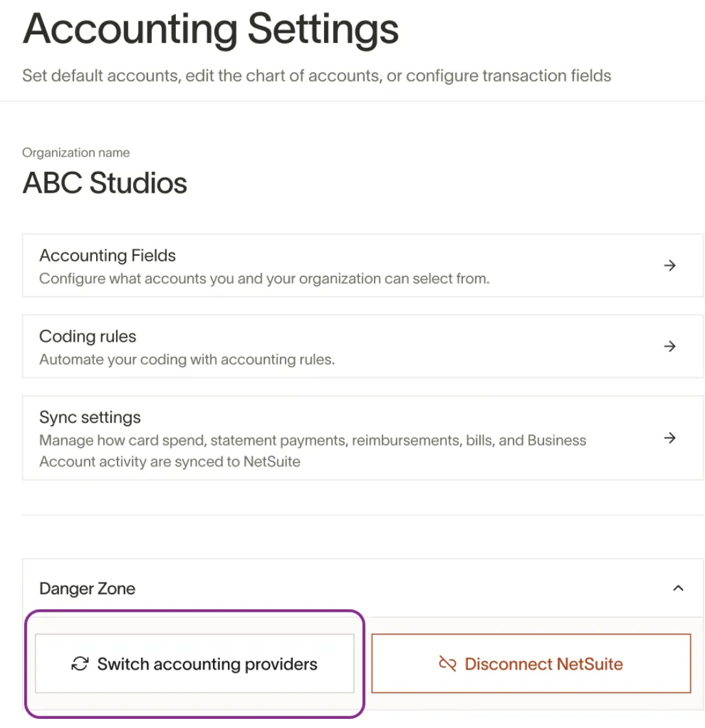Click the arrow icon on Accounting Fields row
The width and height of the screenshot is (705, 728).
click(x=669, y=265)
